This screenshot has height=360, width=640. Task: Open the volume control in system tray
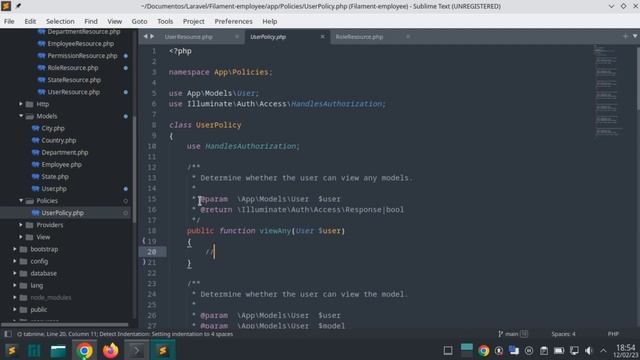pos(588,351)
